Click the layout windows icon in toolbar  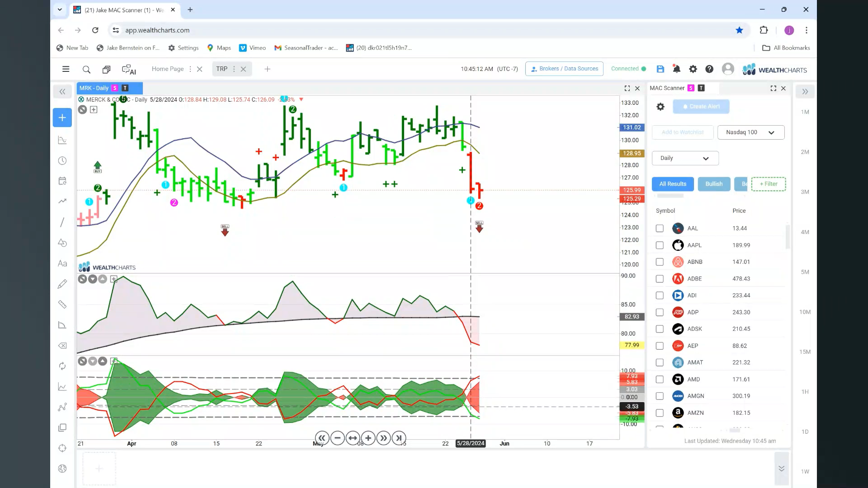pyautogui.click(x=106, y=70)
